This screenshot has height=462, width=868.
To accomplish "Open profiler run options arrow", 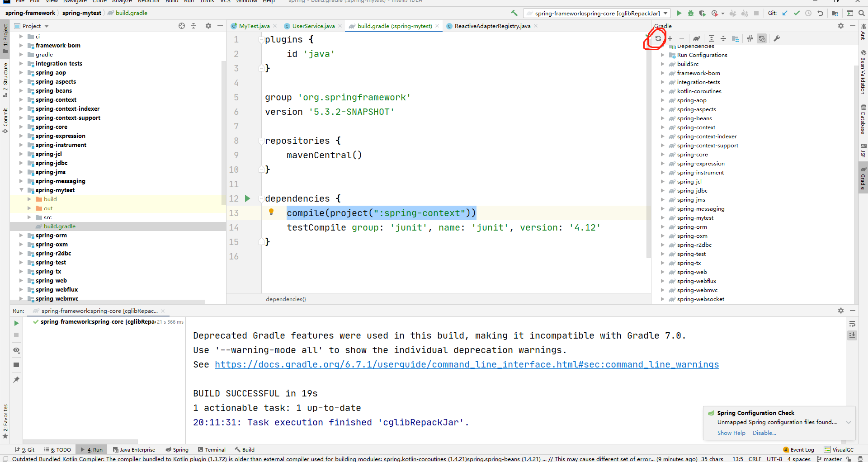I will click(722, 14).
